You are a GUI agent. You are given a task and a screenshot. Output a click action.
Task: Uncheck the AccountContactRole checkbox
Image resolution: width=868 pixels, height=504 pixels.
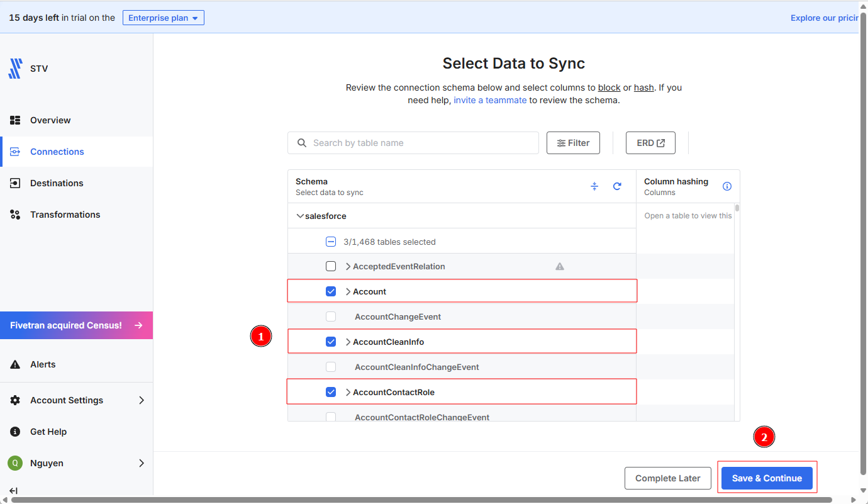331,392
